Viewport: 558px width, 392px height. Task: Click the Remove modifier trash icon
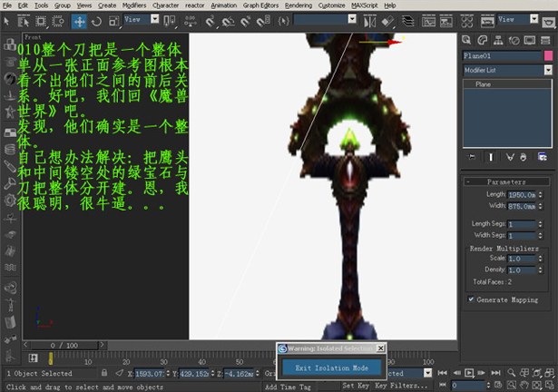[524, 157]
